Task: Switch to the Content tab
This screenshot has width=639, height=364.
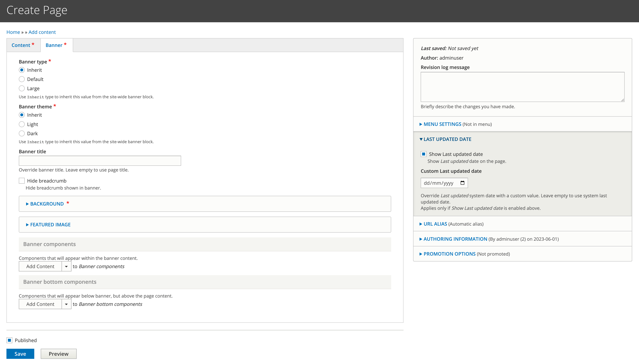Action: click(21, 45)
